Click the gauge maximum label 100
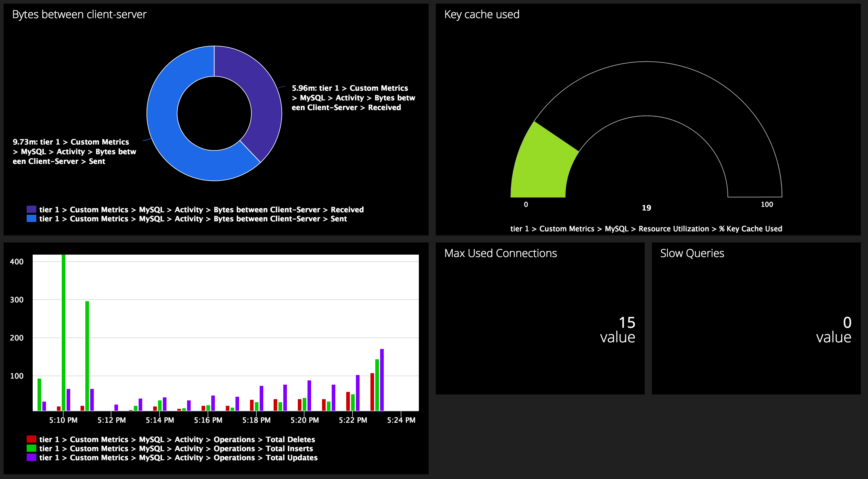This screenshot has width=868, height=479. click(767, 204)
